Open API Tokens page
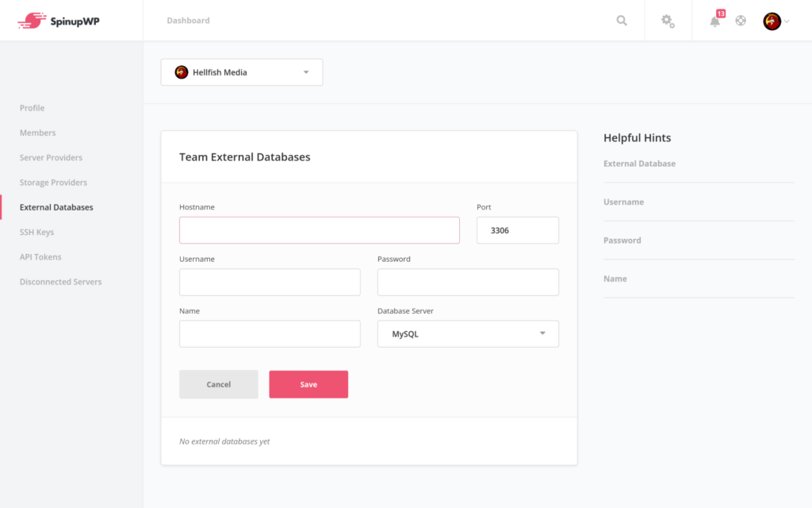 pos(40,257)
